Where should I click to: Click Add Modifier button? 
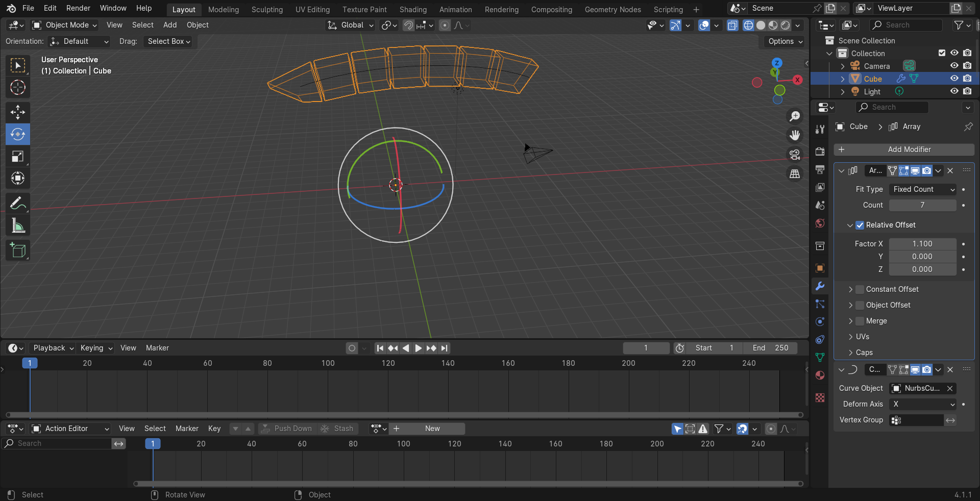[904, 149]
